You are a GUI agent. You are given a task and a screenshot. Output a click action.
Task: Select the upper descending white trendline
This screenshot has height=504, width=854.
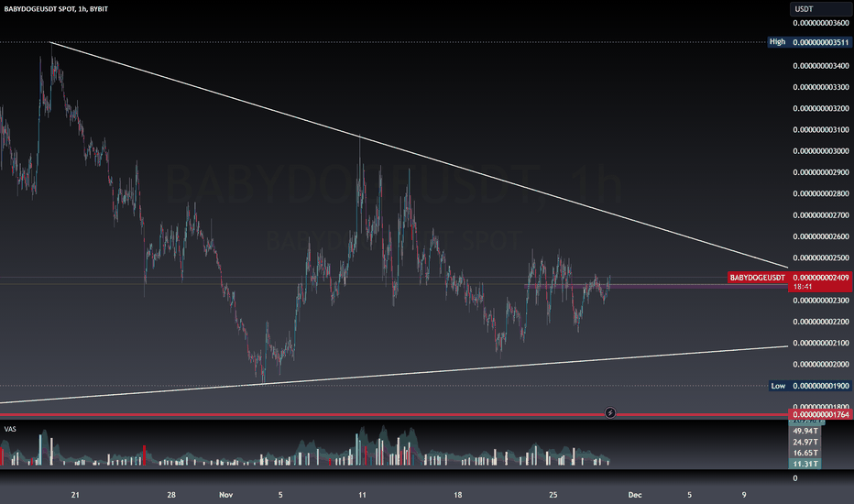(x=420, y=155)
